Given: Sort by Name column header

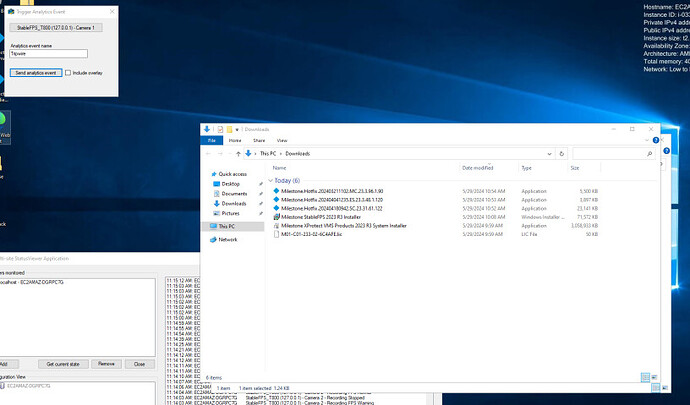Looking at the screenshot, I should pyautogui.click(x=279, y=168).
